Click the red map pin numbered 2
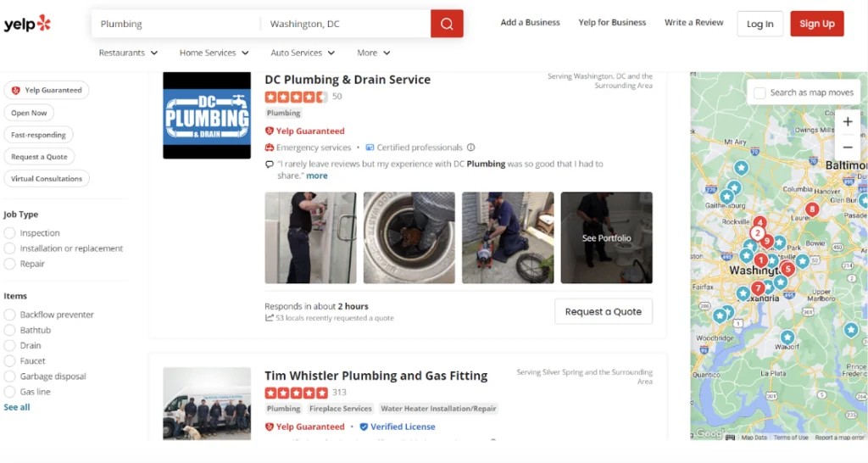 pos(757,233)
